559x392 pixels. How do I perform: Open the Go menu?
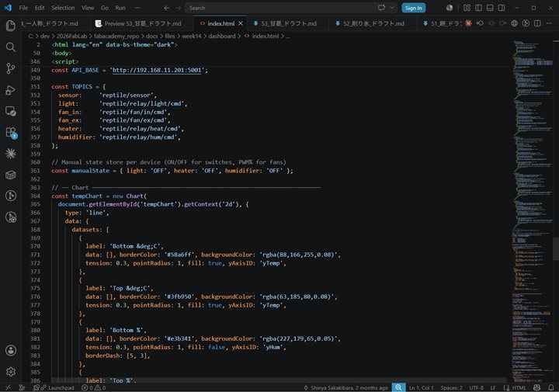(105, 8)
